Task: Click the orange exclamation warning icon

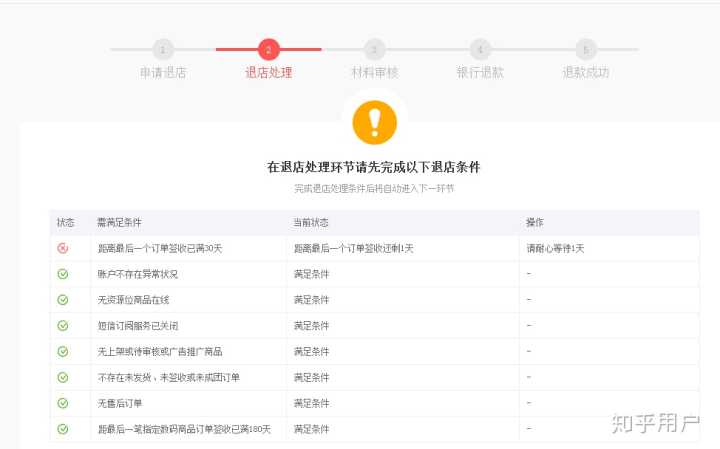Action: pos(375,122)
